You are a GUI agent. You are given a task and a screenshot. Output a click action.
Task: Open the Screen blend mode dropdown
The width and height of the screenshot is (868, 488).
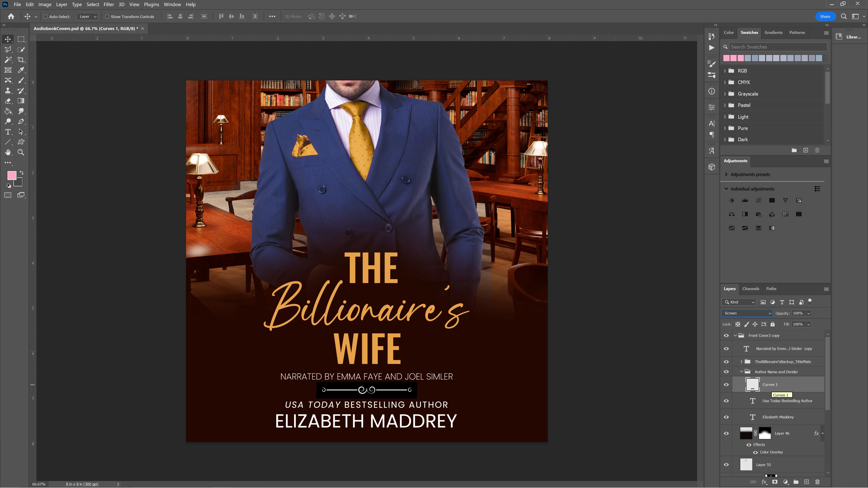747,313
